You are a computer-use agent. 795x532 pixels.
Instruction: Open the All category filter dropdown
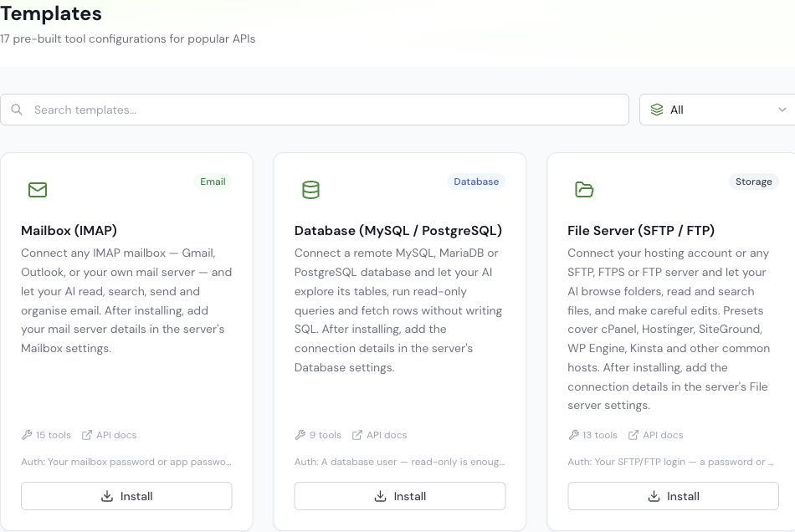[717, 110]
